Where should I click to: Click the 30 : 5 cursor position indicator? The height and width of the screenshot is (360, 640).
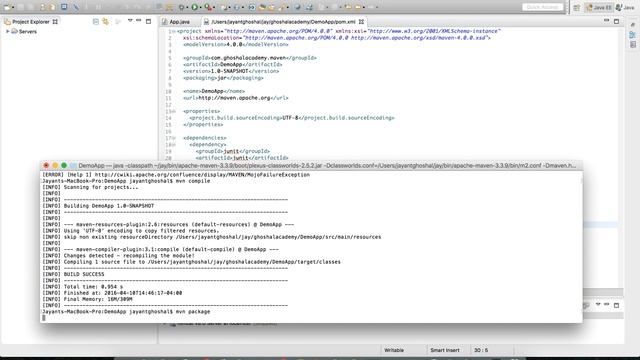[x=481, y=350]
